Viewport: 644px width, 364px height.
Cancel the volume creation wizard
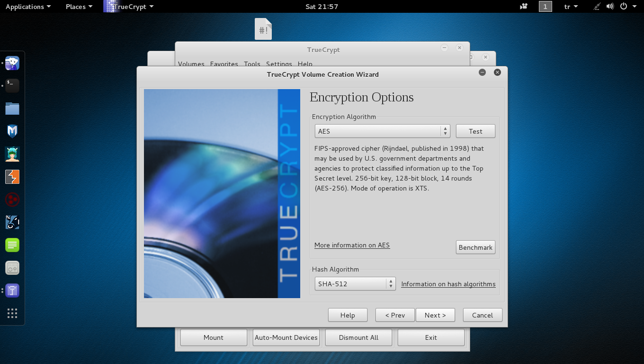click(483, 315)
